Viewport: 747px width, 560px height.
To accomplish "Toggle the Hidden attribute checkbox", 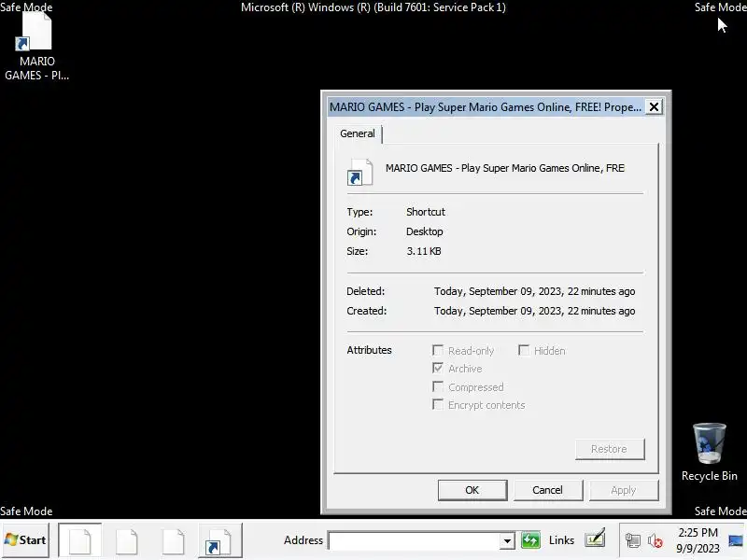I will [524, 351].
